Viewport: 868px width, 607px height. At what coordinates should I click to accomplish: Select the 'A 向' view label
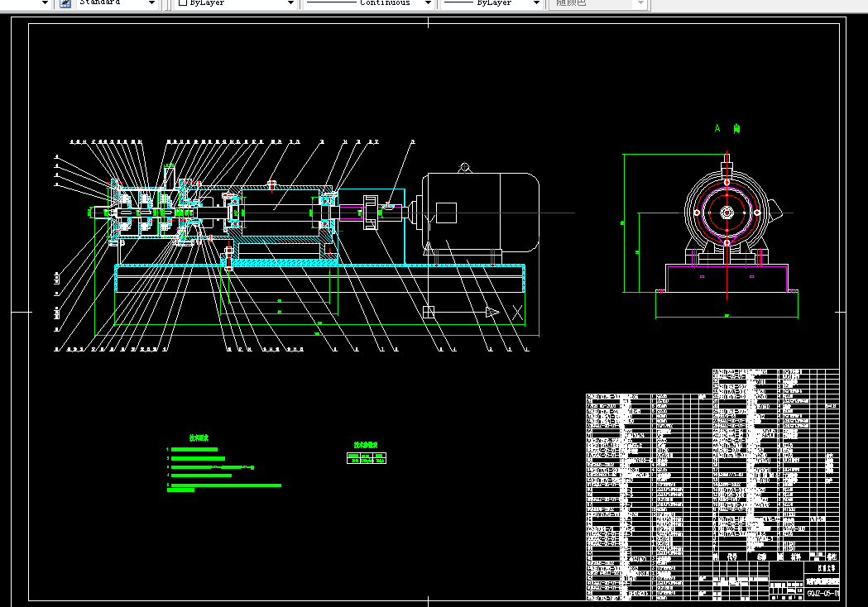(x=727, y=128)
